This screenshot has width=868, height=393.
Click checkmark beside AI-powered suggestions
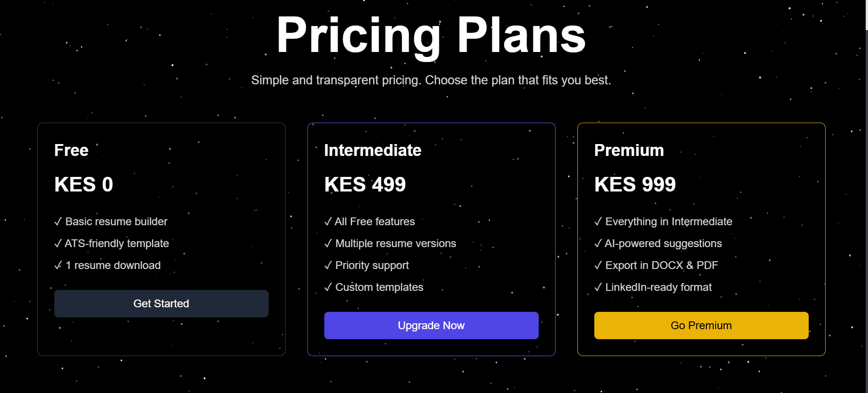(x=598, y=244)
